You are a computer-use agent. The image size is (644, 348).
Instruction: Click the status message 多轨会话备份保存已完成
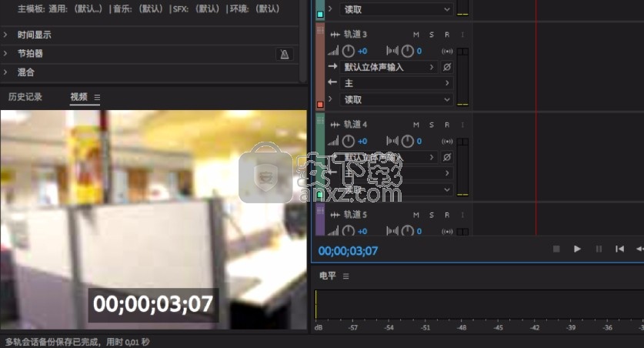click(77, 342)
